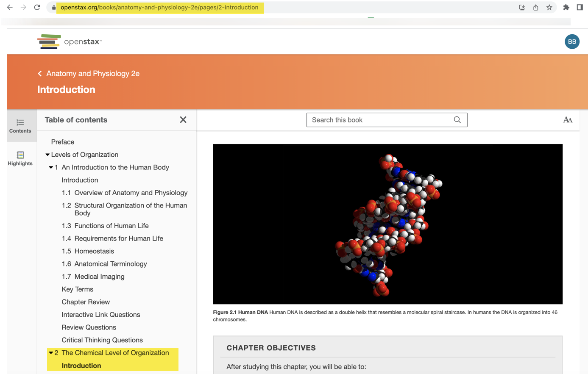Click the magnifier to search the book
This screenshot has height=374, width=588.
(457, 120)
